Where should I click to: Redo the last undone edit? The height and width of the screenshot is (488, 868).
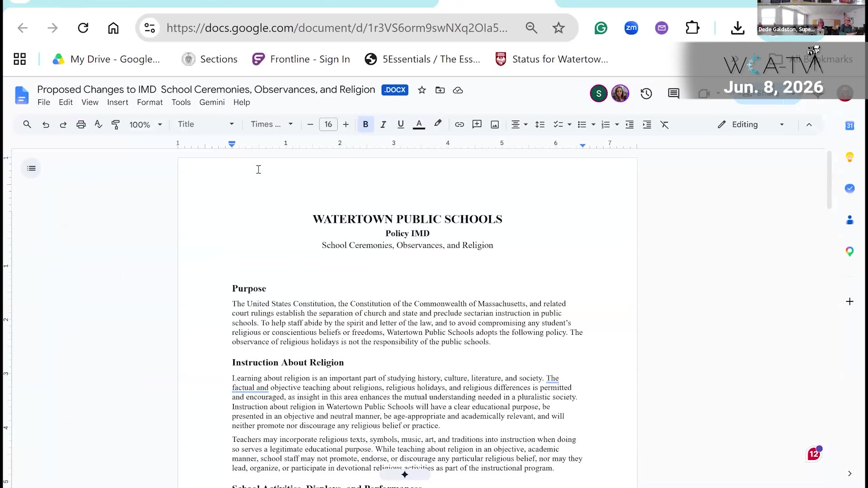click(x=63, y=124)
